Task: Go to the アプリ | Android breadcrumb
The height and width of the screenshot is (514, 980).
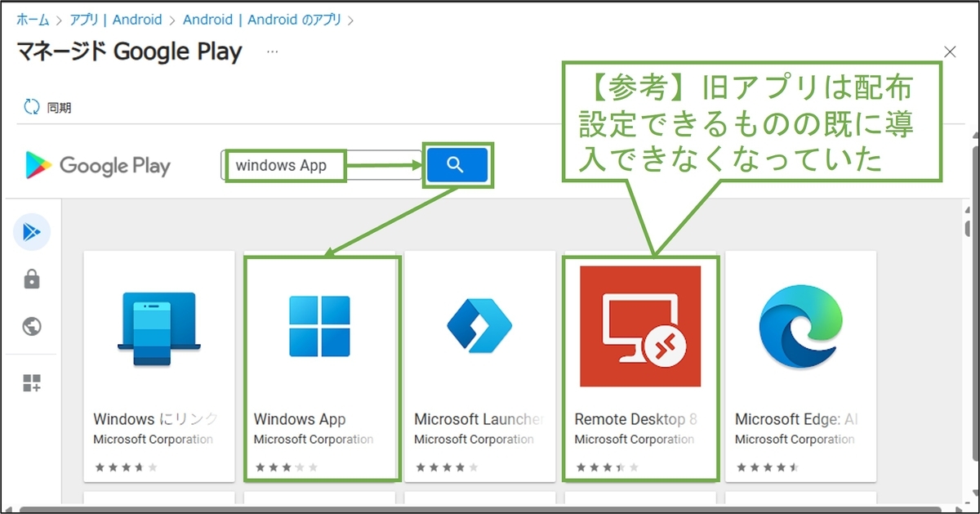Action: point(114,19)
